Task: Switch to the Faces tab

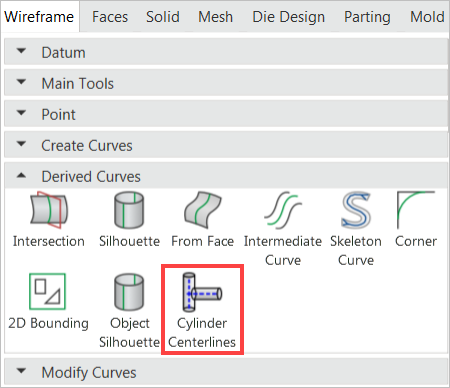Action: tap(110, 17)
